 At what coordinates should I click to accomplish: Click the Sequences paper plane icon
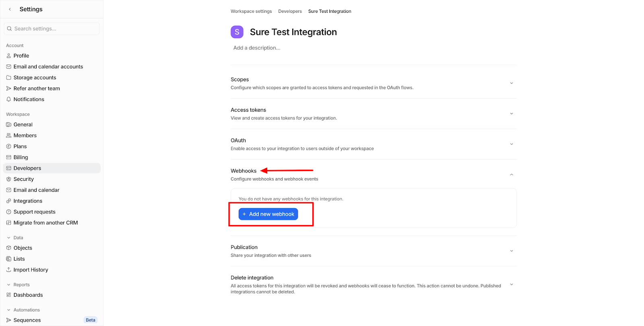point(8,320)
